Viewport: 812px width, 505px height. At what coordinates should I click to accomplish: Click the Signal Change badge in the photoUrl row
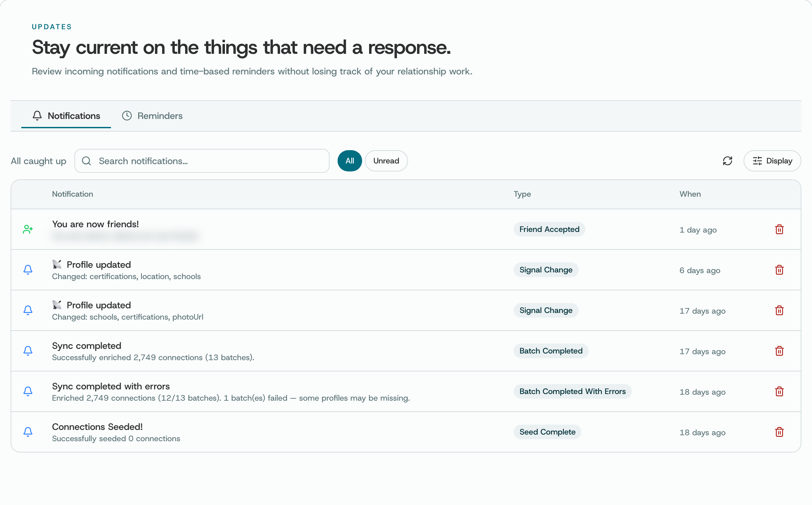[x=546, y=310]
